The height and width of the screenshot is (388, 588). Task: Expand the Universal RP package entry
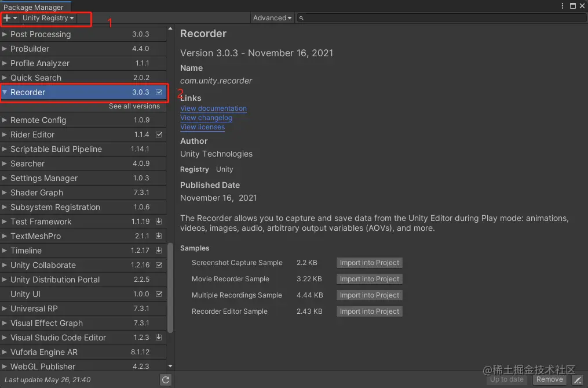[x=5, y=309]
